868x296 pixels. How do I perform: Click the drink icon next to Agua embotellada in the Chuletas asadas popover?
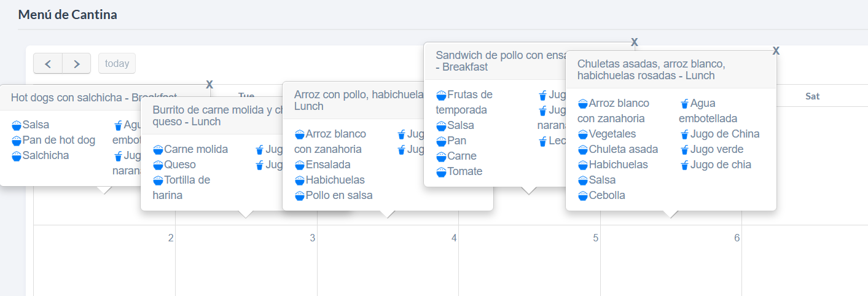(684, 104)
